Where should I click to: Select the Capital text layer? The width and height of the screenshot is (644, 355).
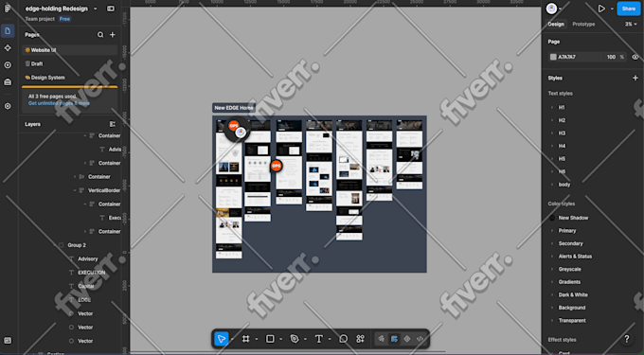pyautogui.click(x=86, y=286)
